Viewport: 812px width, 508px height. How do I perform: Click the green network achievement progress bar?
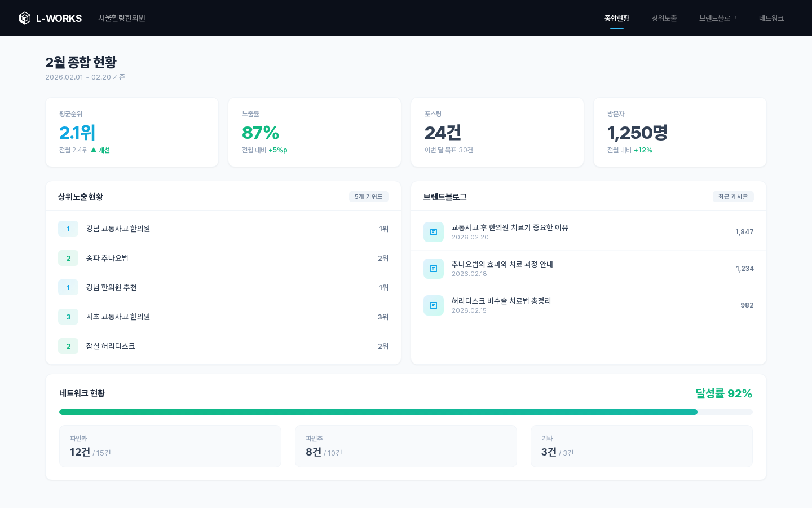(378, 411)
